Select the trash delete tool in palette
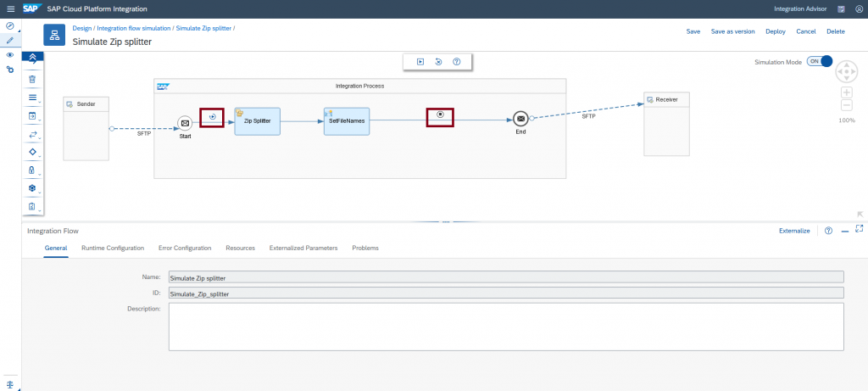This screenshot has width=868, height=391. point(32,80)
